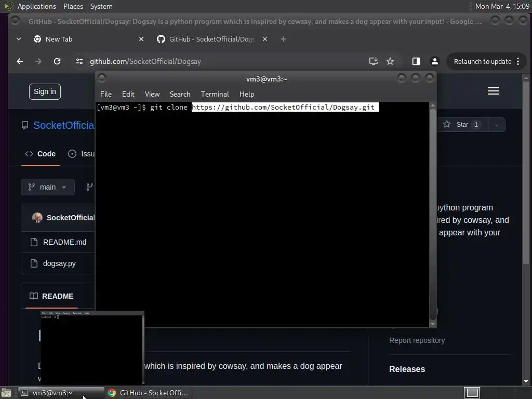The width and height of the screenshot is (532, 399).
Task: Open terminal View menu
Action: [152, 94]
